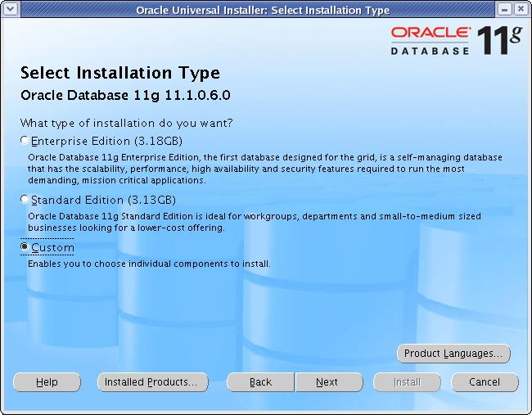Image resolution: width=532 pixels, height=415 pixels.
Task: Click Next to continue installation
Action: click(329, 382)
